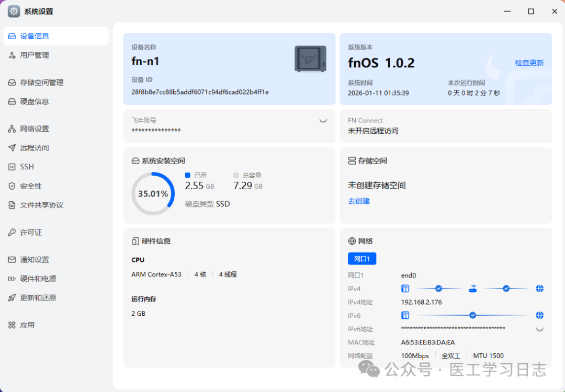Click the 35.01% disk usage ring
Screen dimensions: 565x392
click(x=153, y=193)
